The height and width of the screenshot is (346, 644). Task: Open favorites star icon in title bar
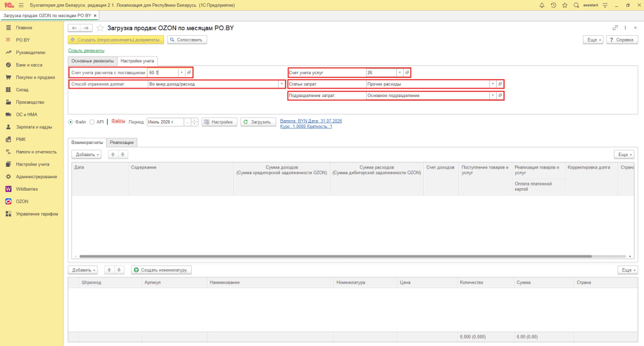click(x=565, y=5)
